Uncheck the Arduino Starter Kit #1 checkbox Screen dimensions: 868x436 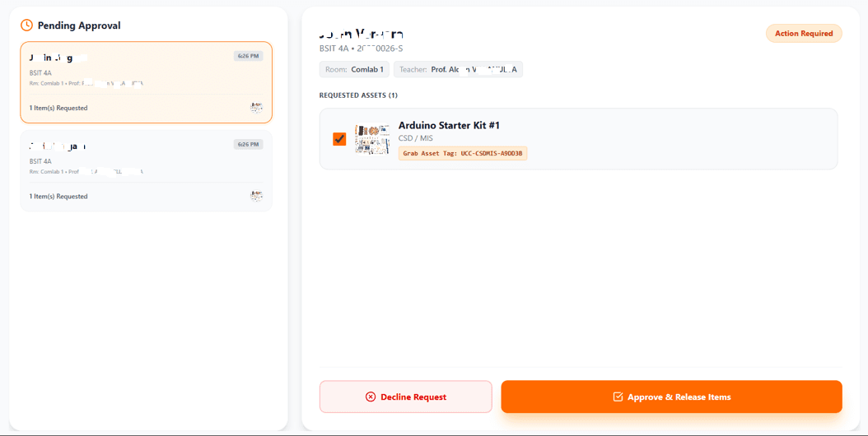click(x=339, y=139)
